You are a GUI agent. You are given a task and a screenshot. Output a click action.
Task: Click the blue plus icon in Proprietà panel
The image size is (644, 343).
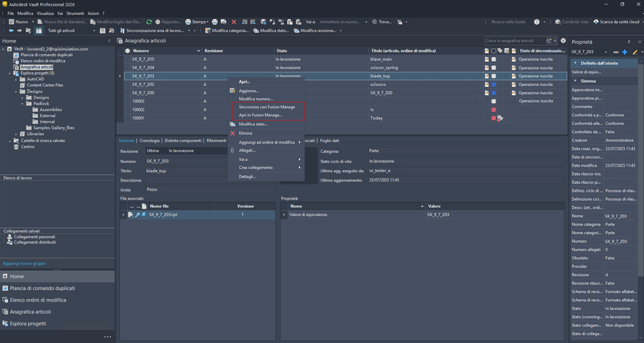pyautogui.click(x=625, y=52)
